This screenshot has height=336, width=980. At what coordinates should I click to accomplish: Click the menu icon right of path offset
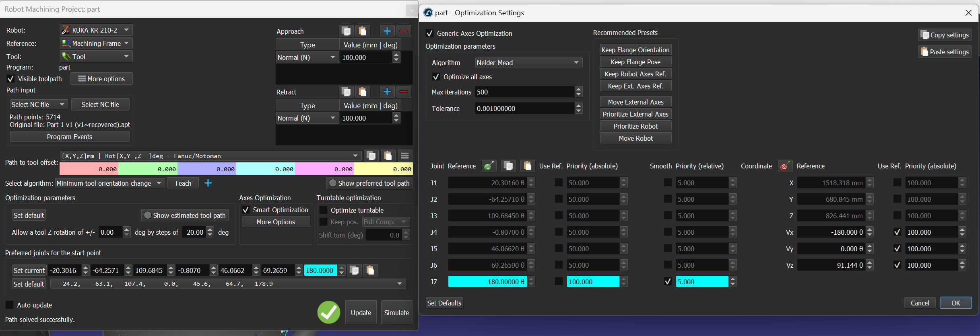coord(405,156)
